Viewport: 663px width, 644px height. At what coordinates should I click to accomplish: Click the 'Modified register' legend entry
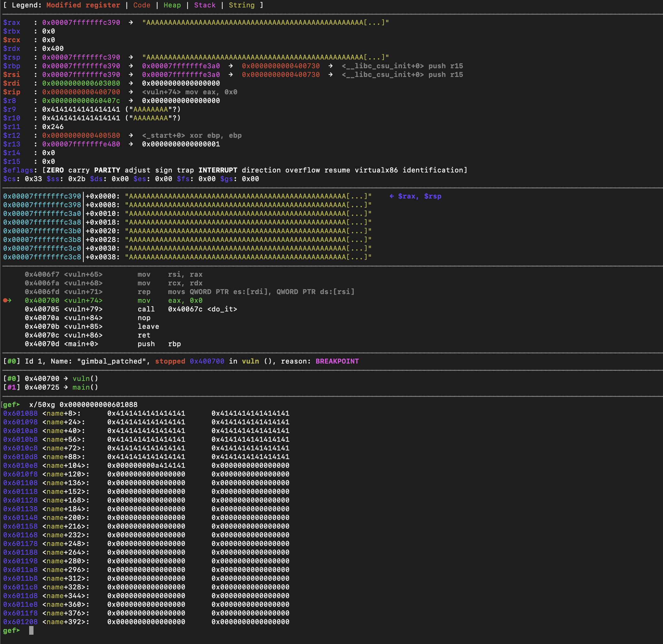83,5
